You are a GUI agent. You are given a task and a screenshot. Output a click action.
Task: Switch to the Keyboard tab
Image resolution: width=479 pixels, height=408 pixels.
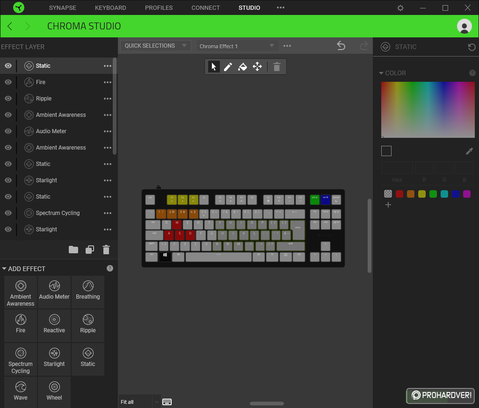(110, 8)
